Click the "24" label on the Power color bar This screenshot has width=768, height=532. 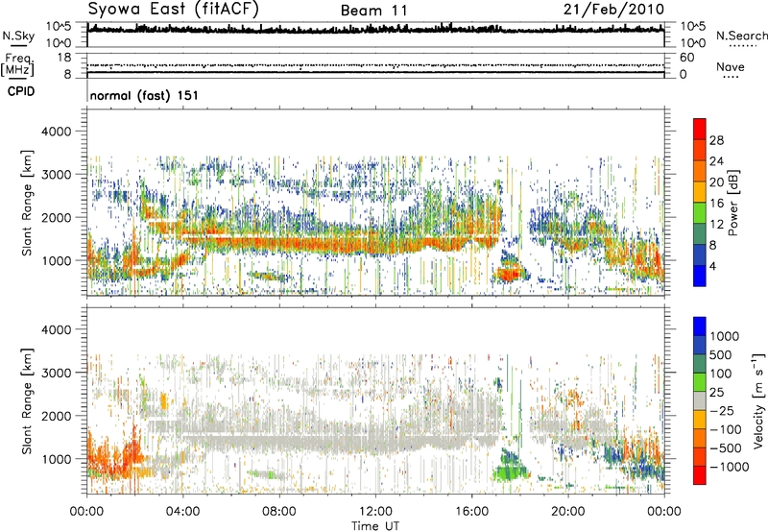point(716,161)
